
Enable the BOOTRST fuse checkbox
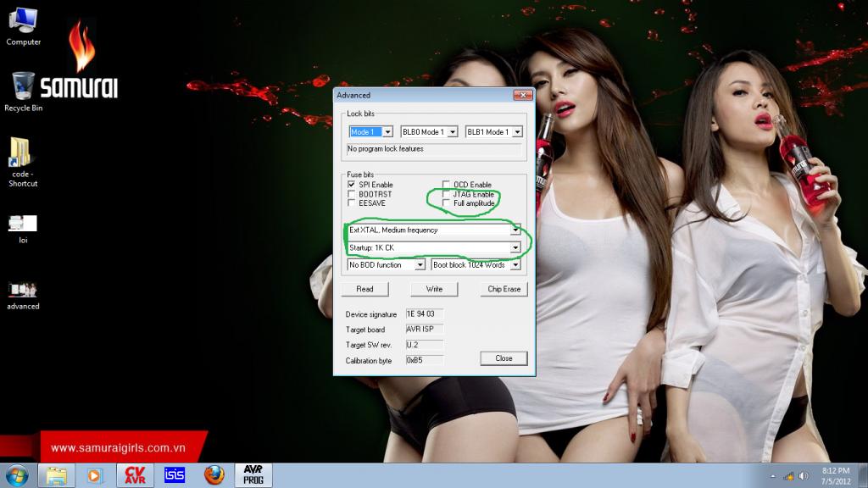(352, 194)
